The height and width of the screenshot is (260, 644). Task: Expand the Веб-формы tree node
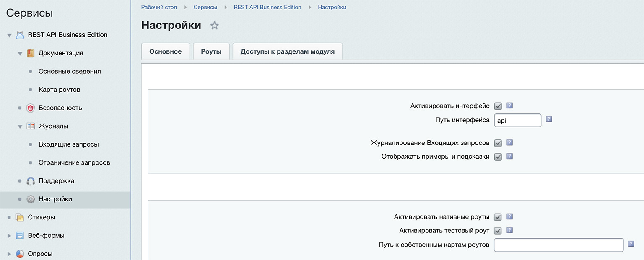point(9,236)
